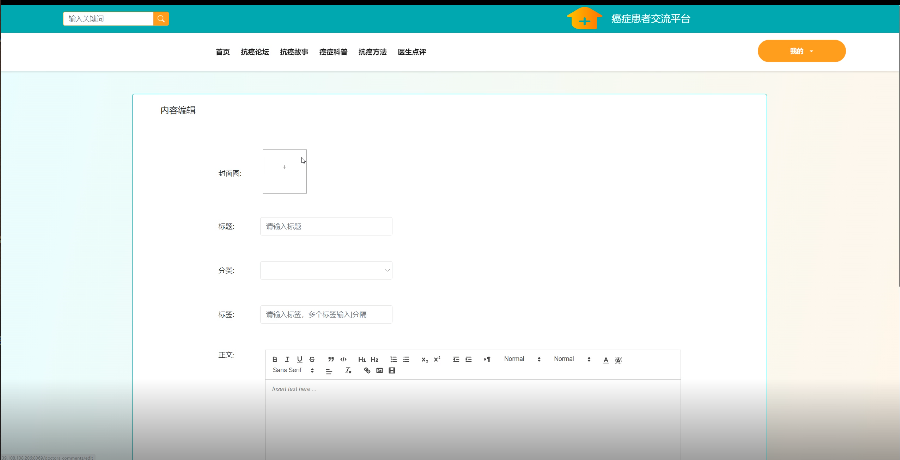Insert a hyperlink using the link icon

click(367, 370)
